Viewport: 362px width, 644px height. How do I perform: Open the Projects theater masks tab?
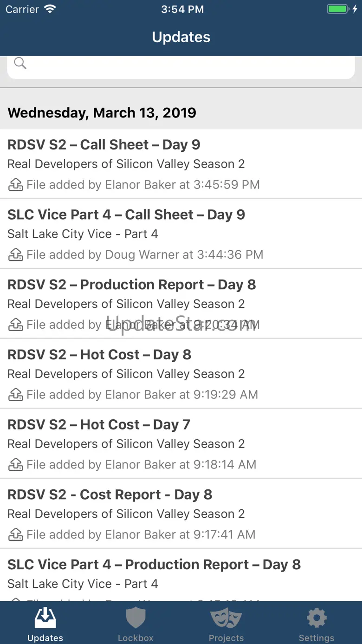point(226,624)
